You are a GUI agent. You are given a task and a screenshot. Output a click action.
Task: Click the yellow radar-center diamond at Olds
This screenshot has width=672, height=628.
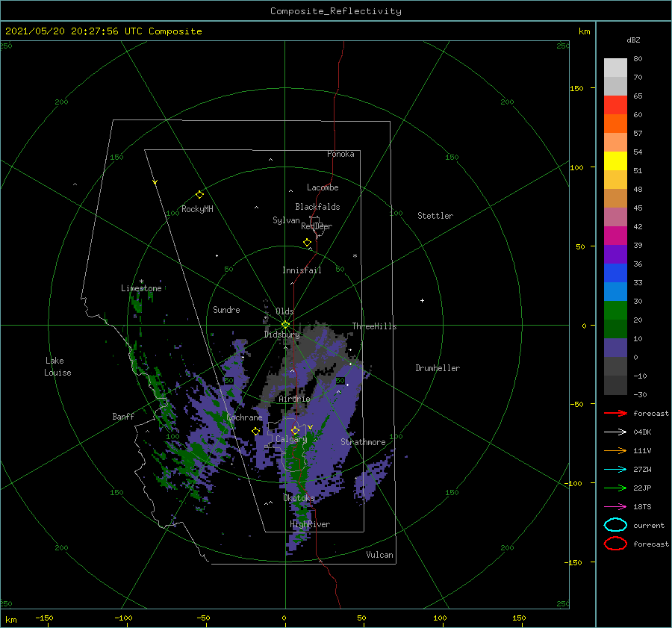(x=285, y=325)
